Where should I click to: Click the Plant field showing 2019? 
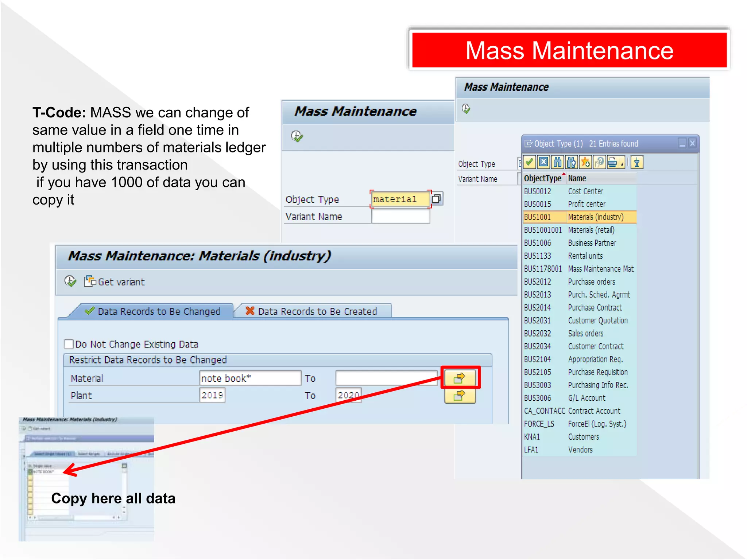212,395
